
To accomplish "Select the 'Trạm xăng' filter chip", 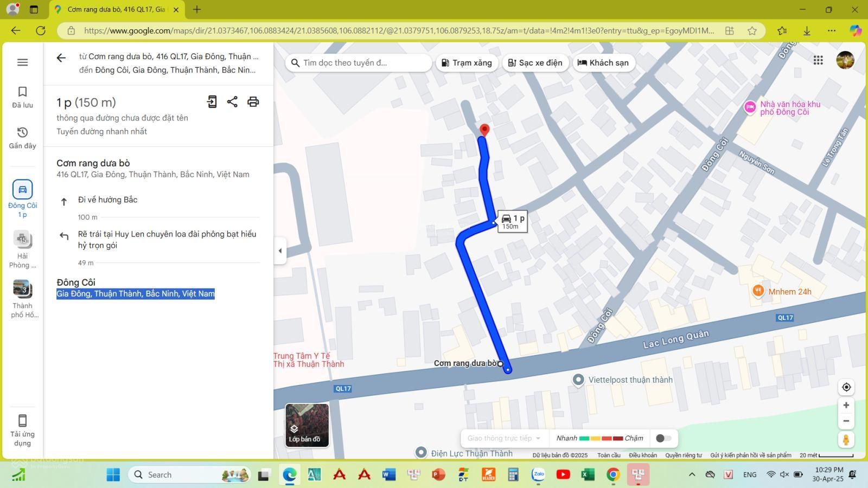I will pos(467,63).
